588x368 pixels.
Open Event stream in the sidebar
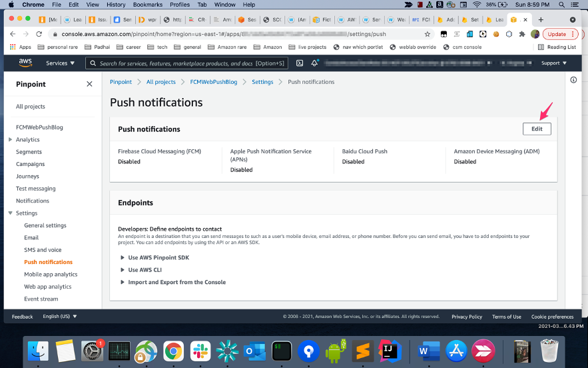[41, 299]
